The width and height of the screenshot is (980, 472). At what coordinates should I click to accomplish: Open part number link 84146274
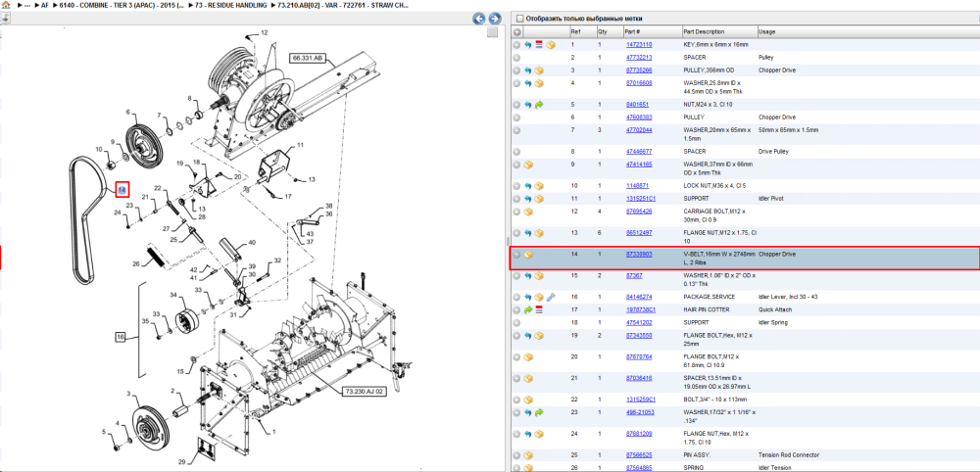tap(639, 297)
